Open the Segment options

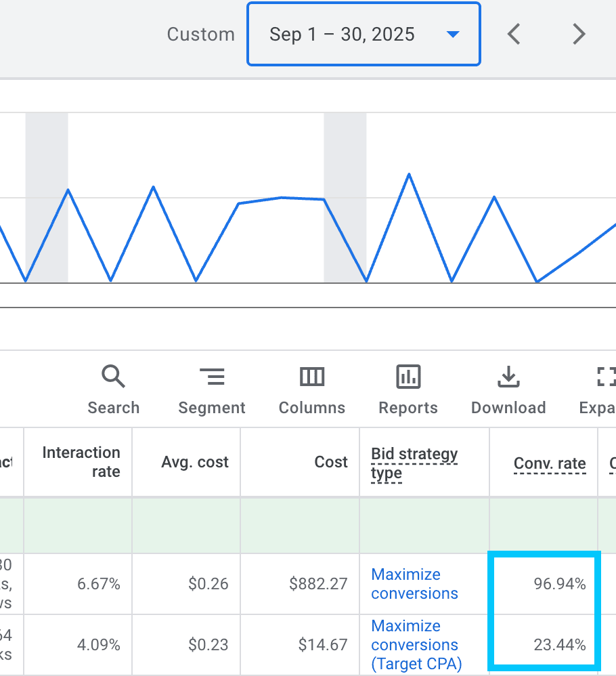211,389
